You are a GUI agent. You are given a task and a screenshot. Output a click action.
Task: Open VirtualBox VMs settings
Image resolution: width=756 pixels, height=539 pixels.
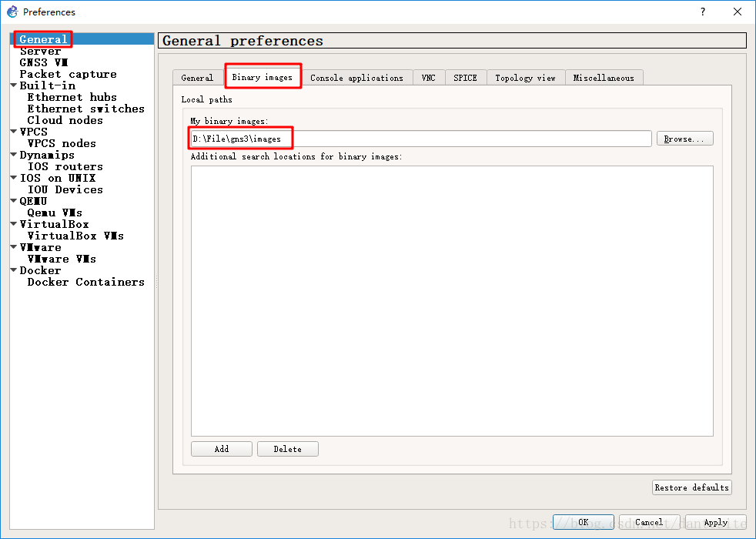75,236
